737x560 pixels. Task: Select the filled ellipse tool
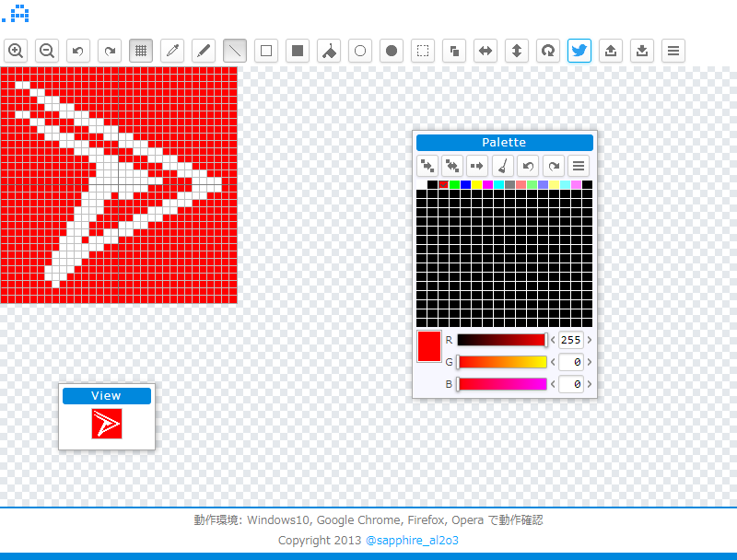[x=392, y=51]
